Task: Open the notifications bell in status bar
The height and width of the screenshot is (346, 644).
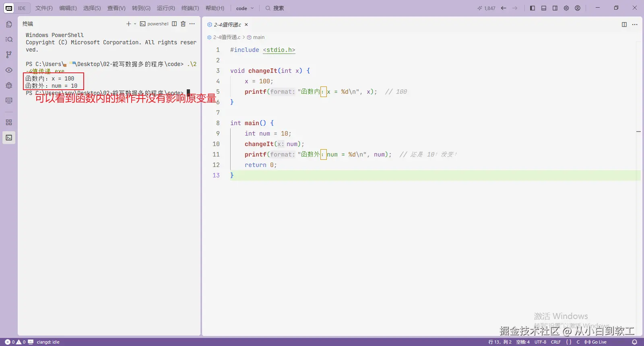Action: [x=634, y=342]
